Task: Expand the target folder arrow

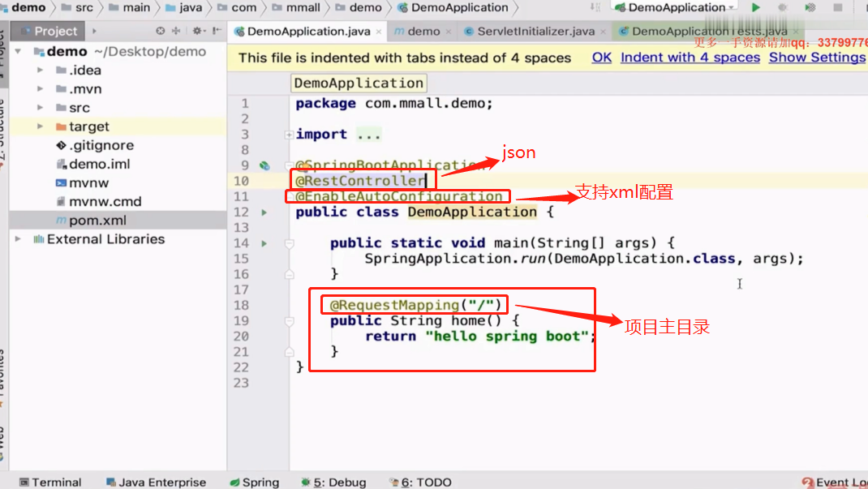Action: coord(40,127)
